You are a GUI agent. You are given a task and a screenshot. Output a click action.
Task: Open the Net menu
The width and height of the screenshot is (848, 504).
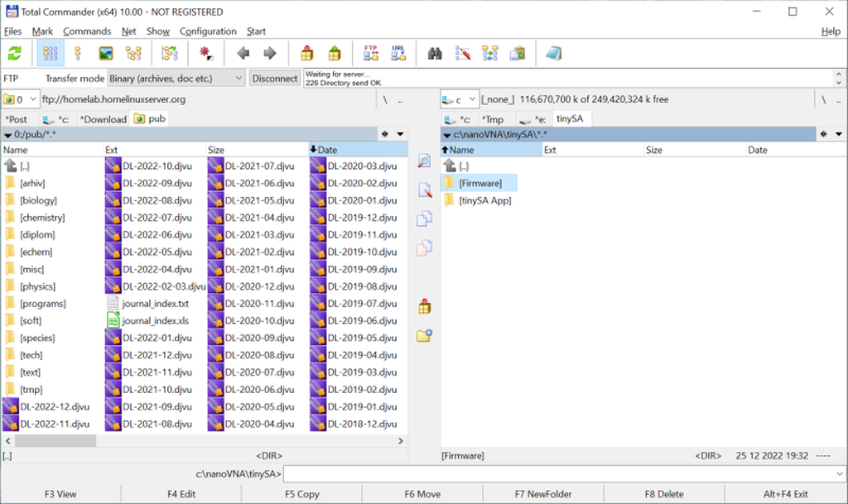(128, 31)
